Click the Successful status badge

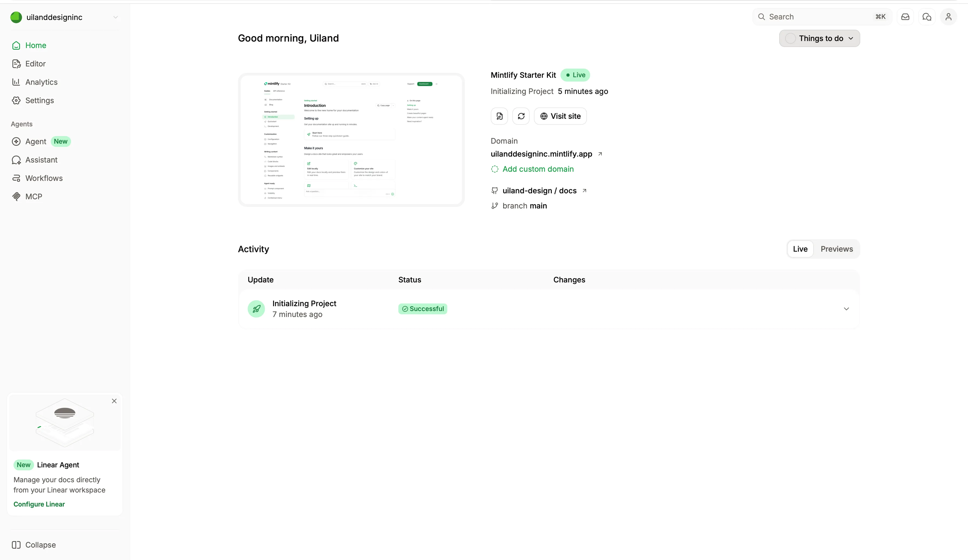coord(422,309)
